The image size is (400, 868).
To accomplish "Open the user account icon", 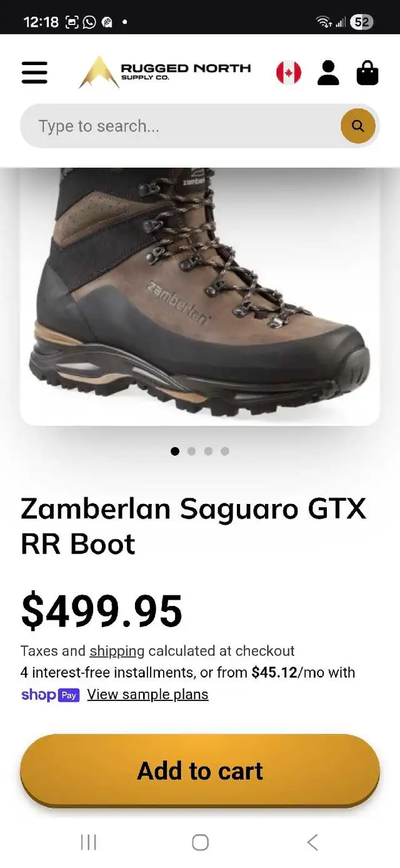I will [328, 73].
